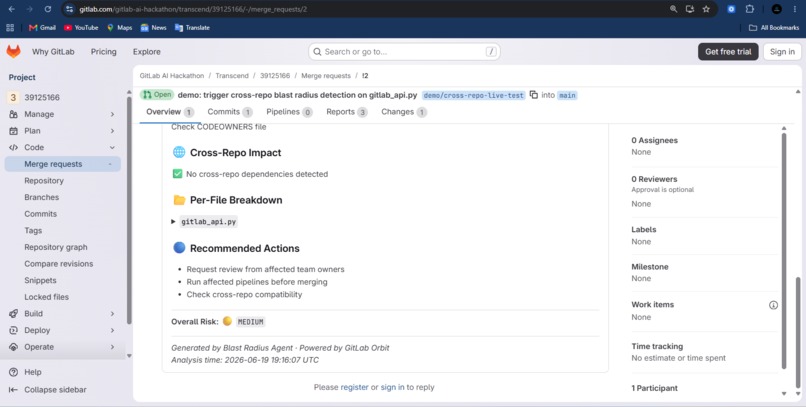Screen dimensions: 806x407
Task: Open Merge requests in sidebar
Action: [63, 164]
